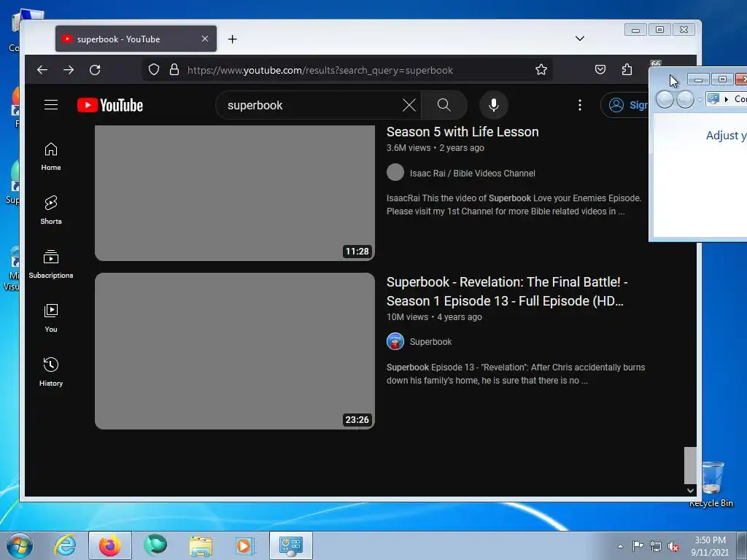Screen dimensions: 747x560
Task: Open Superbook Revelation: The Final Battle title
Action: coord(507,292)
